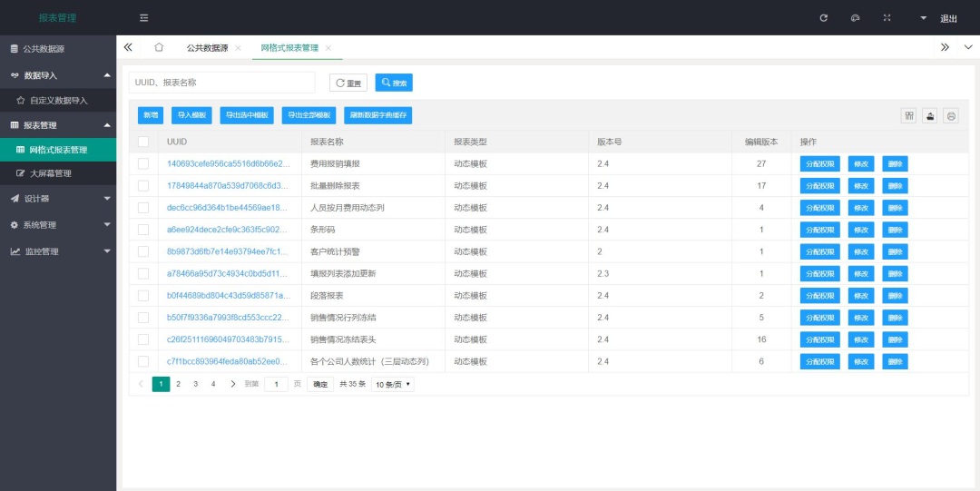The image size is (980, 491).
Task: Open the theme palette icon in the header
Action: click(855, 18)
